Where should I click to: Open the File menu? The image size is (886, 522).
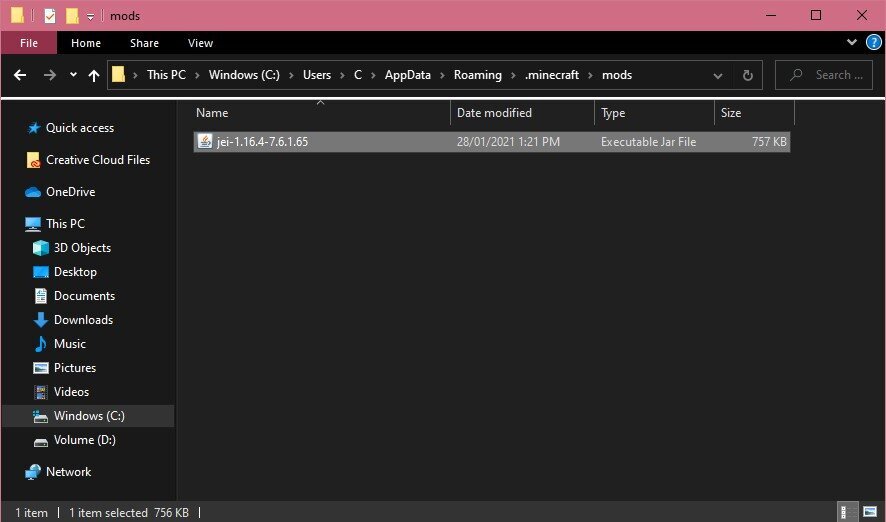29,43
